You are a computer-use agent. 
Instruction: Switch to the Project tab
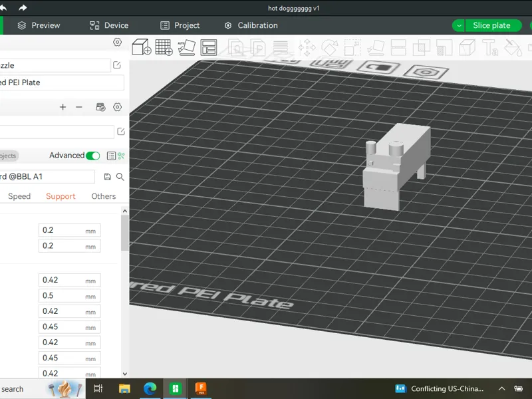[x=180, y=25]
